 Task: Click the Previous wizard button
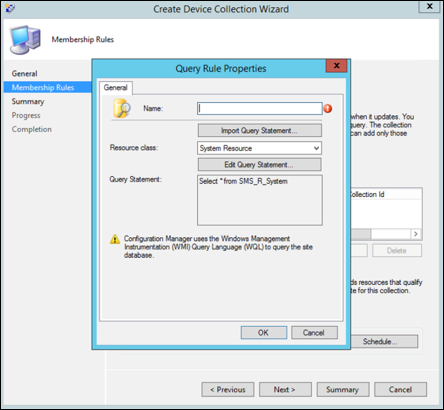click(228, 389)
